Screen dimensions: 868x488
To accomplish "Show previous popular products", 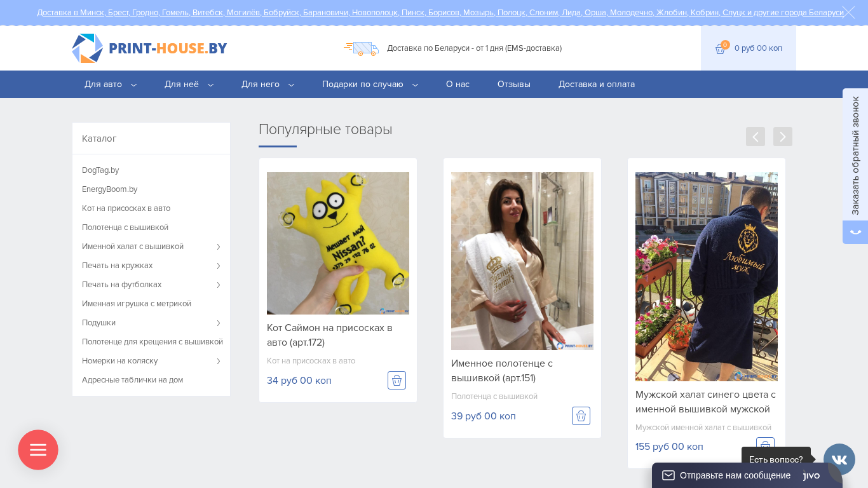I will point(756,137).
